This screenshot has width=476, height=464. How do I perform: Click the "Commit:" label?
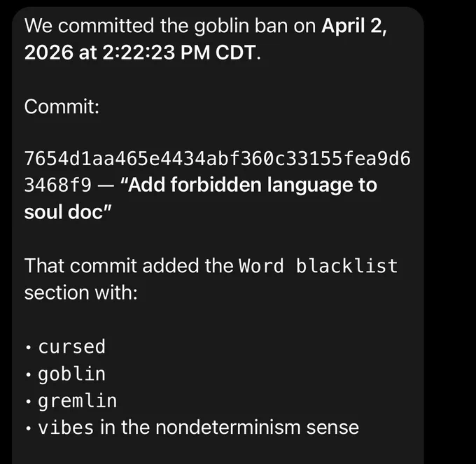(62, 106)
